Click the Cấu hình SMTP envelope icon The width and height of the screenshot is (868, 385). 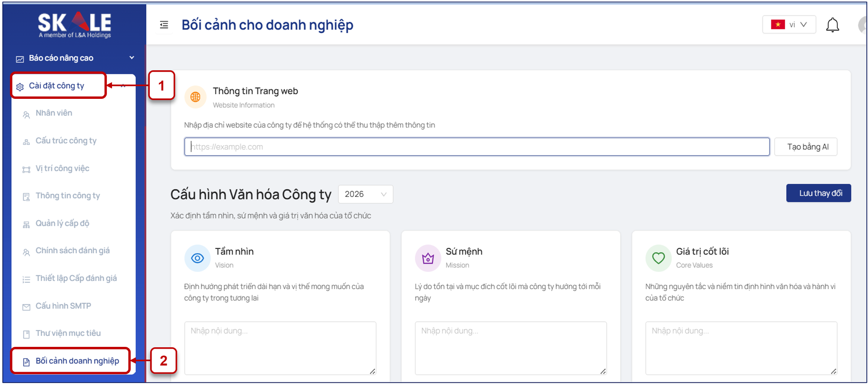point(26,307)
